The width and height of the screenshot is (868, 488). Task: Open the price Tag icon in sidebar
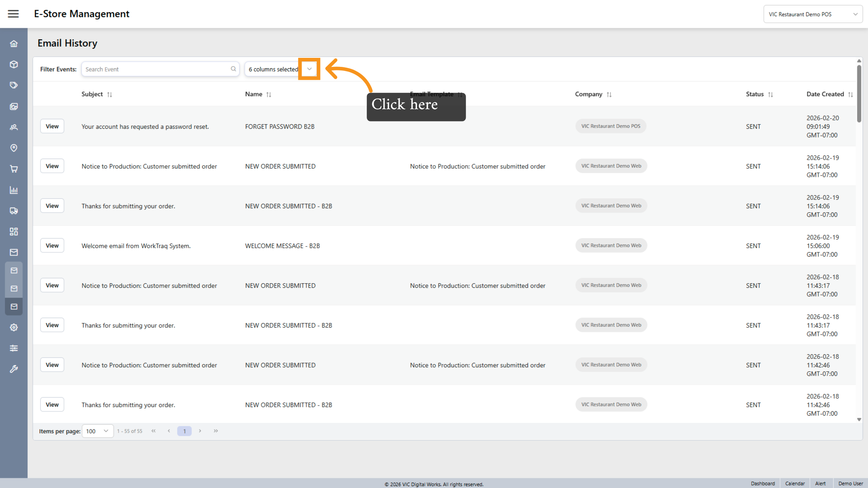[14, 85]
